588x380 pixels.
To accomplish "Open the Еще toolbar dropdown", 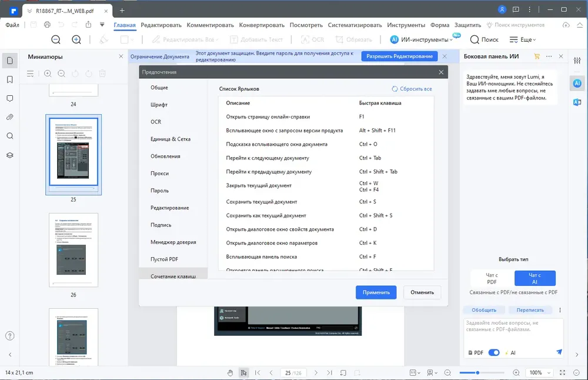I will pyautogui.click(x=523, y=39).
